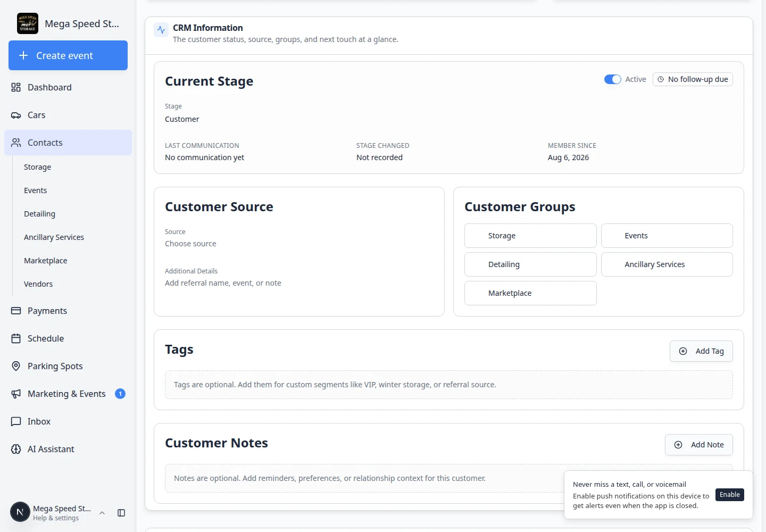Image resolution: width=766 pixels, height=532 pixels.
Task: Toggle Storage in Customer Groups
Action: pyautogui.click(x=530, y=236)
